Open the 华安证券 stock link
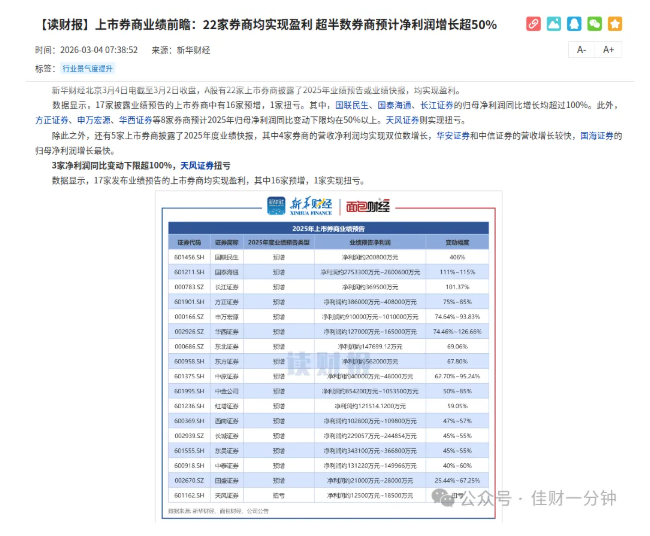650x536 pixels. point(453,136)
